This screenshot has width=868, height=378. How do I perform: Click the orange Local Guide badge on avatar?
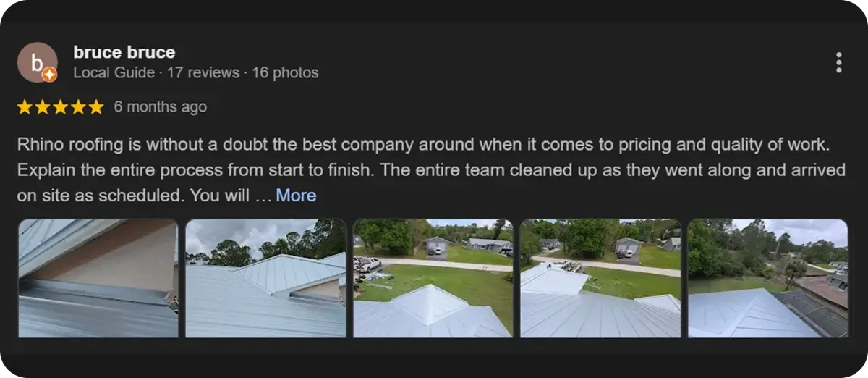point(50,75)
